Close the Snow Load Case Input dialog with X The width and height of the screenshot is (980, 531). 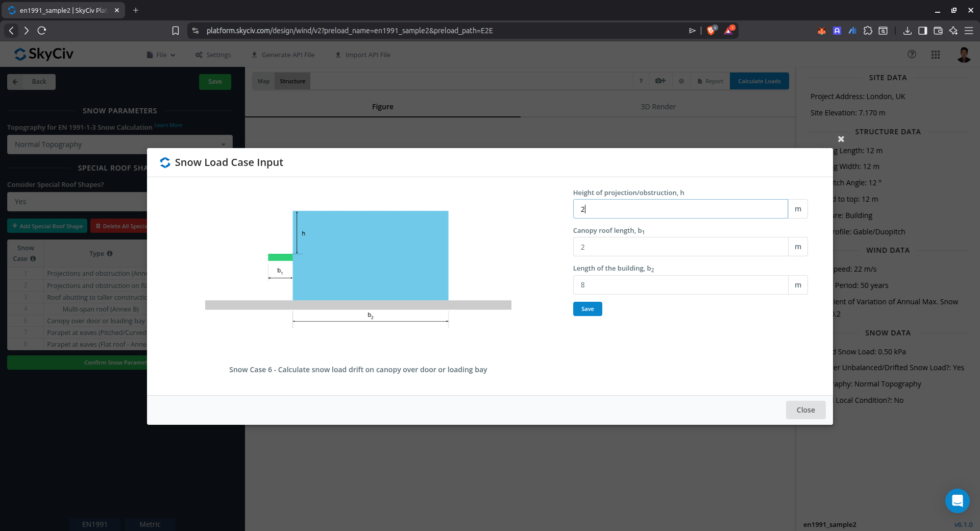point(841,139)
